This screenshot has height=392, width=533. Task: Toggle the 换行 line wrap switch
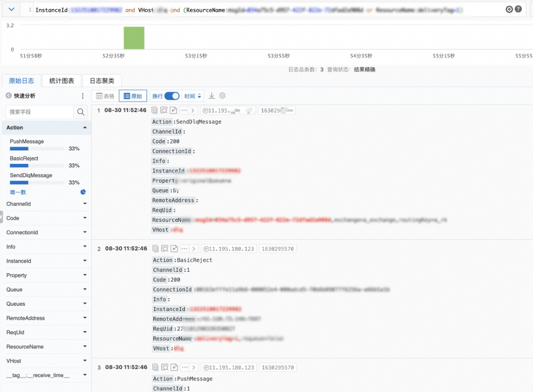pyautogui.click(x=172, y=96)
